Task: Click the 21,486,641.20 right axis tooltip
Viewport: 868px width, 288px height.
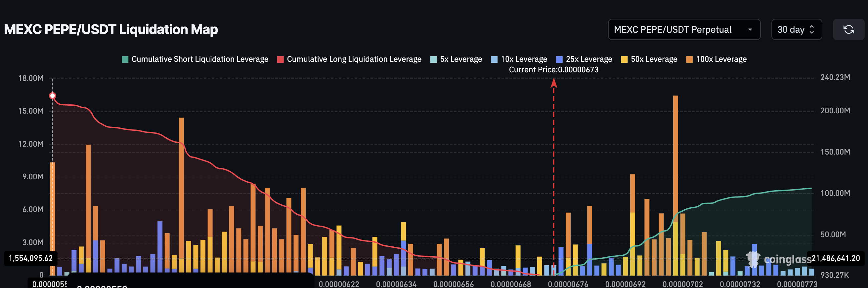Action: [x=836, y=258]
